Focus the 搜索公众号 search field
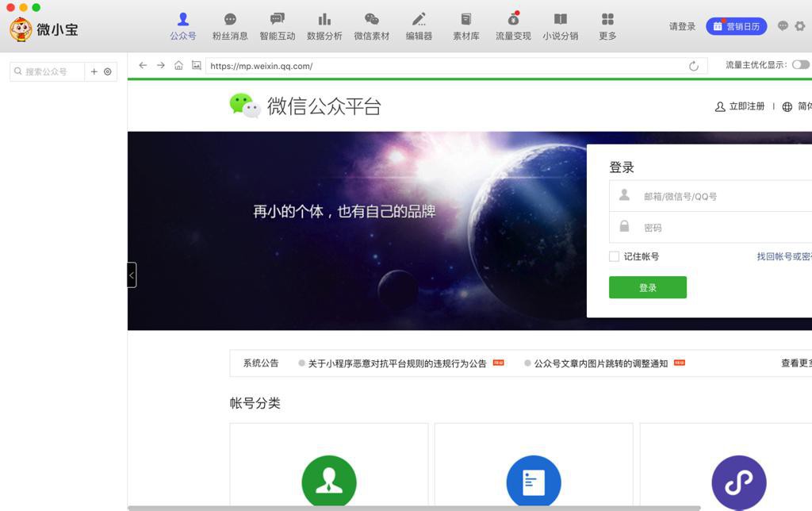812x511 pixels. [x=47, y=71]
